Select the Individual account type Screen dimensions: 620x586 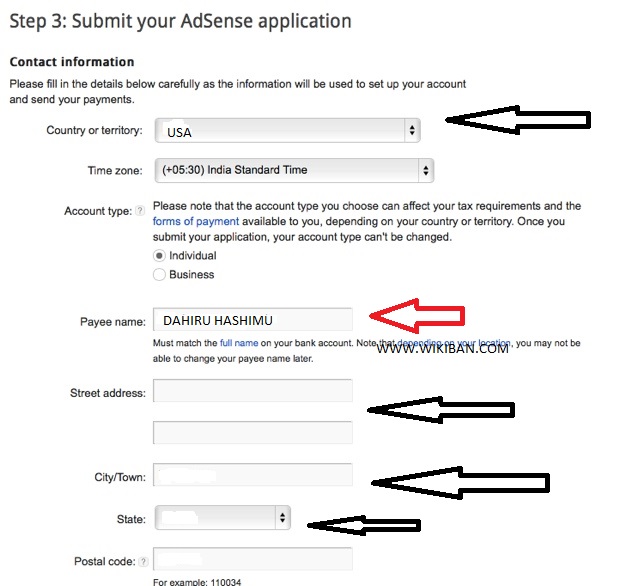(159, 256)
